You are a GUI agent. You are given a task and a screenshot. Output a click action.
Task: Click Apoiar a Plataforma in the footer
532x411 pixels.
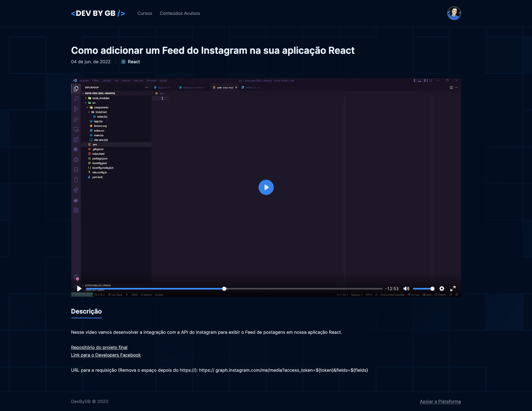440,401
